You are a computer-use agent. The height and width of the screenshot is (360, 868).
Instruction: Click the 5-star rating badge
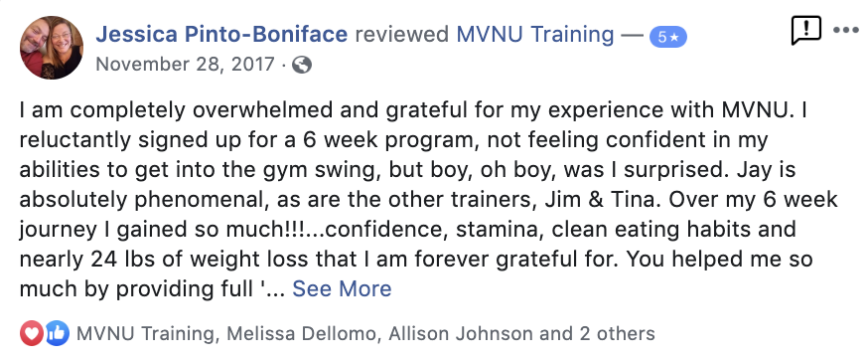[668, 37]
